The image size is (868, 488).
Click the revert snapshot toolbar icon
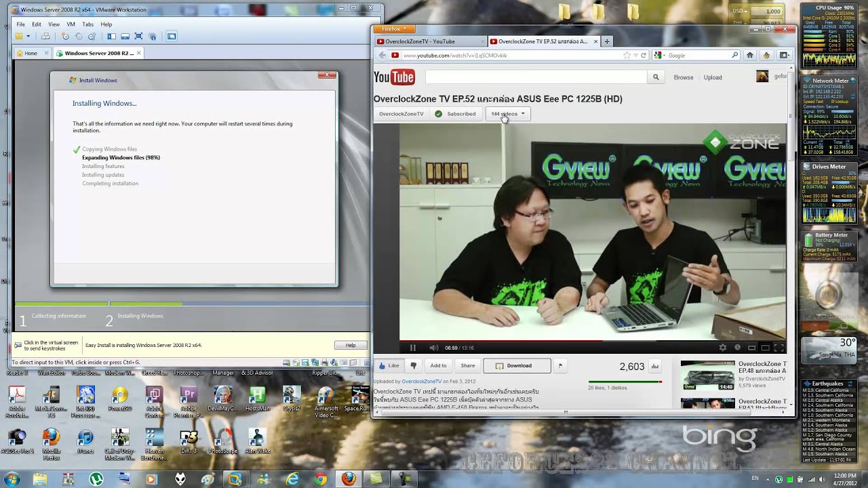(x=79, y=36)
